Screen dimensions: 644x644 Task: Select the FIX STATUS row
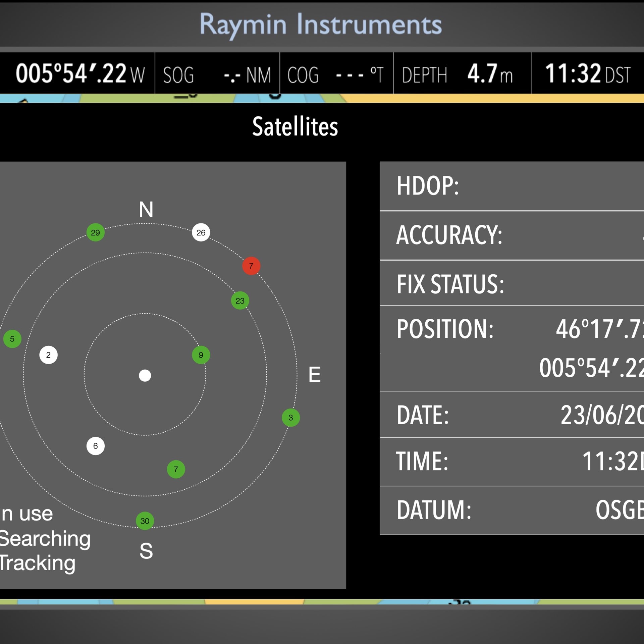coord(512,283)
